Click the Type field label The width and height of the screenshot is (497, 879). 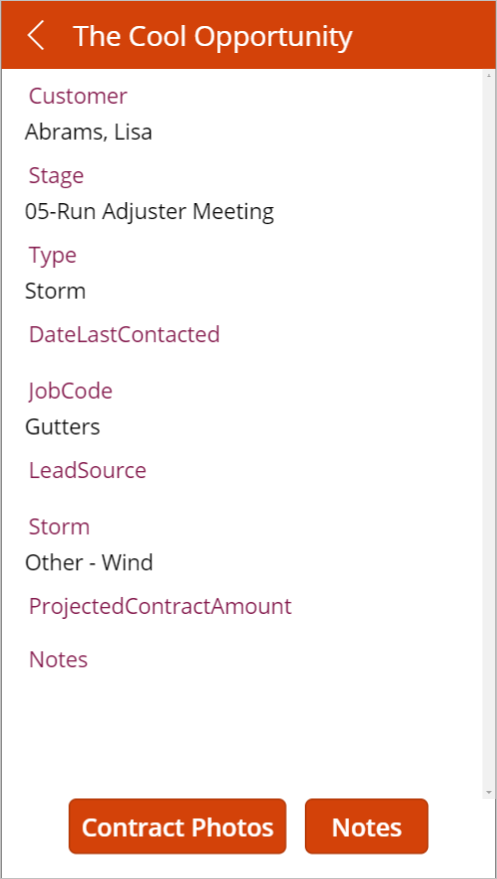tap(53, 256)
